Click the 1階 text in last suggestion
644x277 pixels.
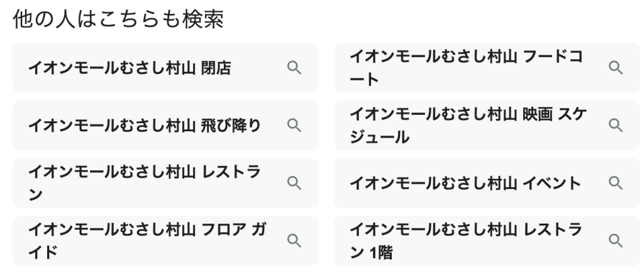(x=382, y=253)
